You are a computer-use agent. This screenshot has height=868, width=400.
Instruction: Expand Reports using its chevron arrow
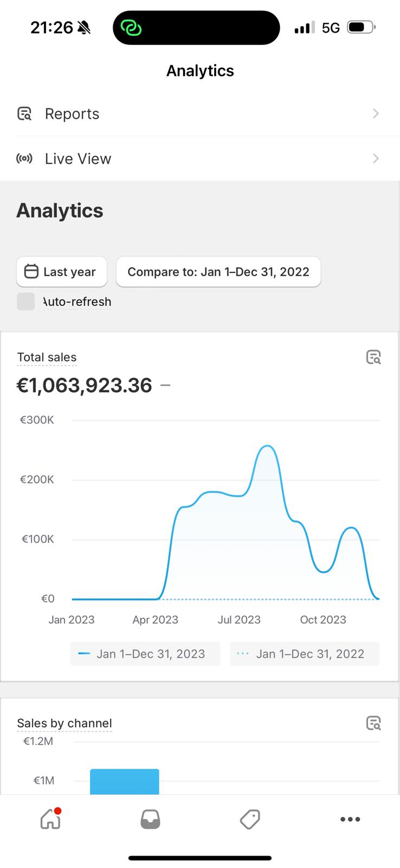tap(376, 113)
